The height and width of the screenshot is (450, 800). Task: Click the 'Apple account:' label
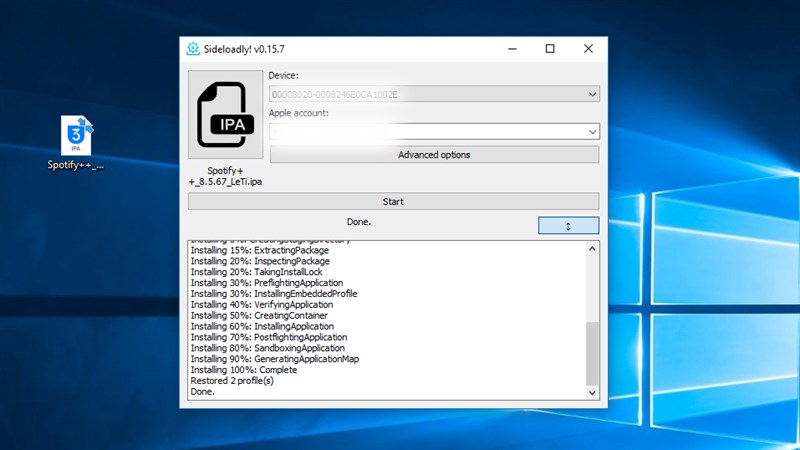coord(298,113)
